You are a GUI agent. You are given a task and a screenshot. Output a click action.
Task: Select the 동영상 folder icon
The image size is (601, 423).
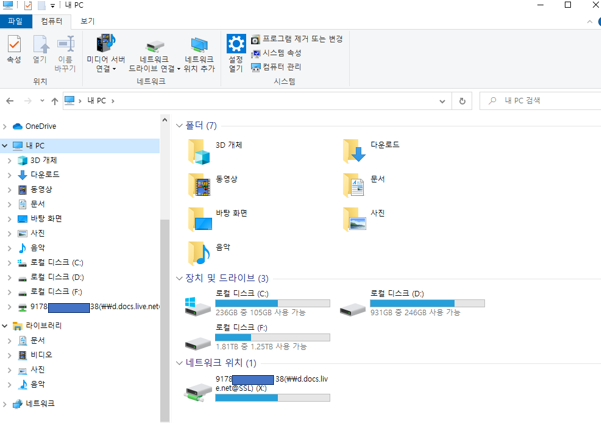pos(199,185)
